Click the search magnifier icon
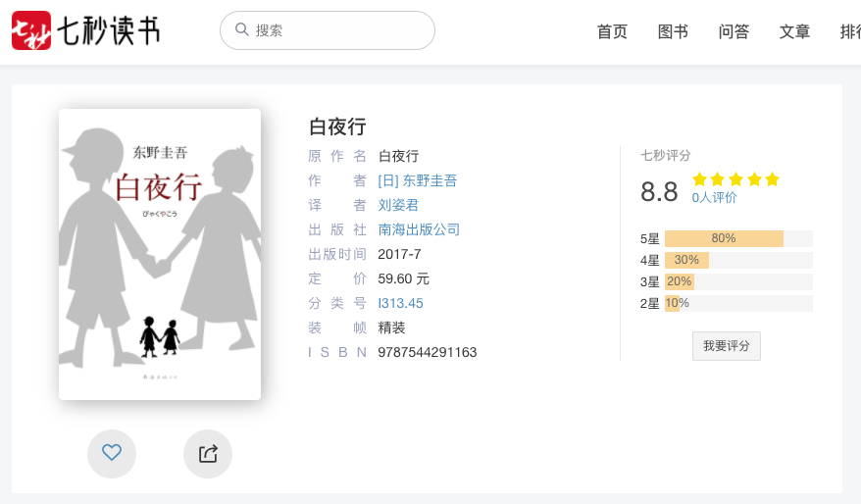This screenshot has height=504, width=861. (241, 29)
